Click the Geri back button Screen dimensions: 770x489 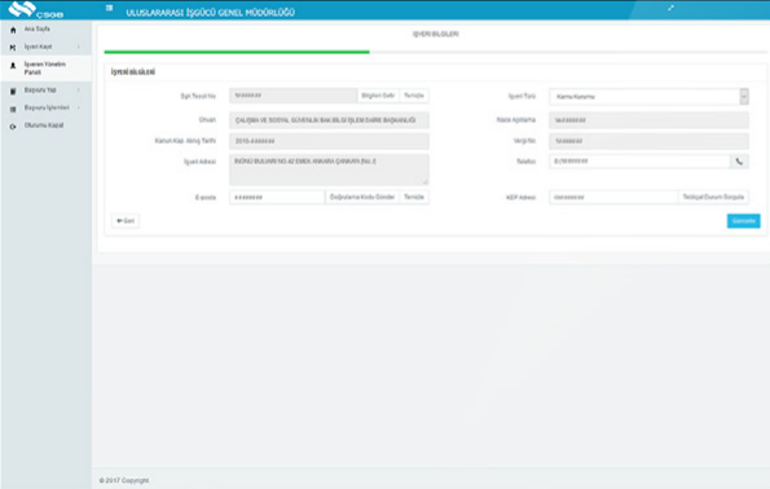tap(125, 220)
